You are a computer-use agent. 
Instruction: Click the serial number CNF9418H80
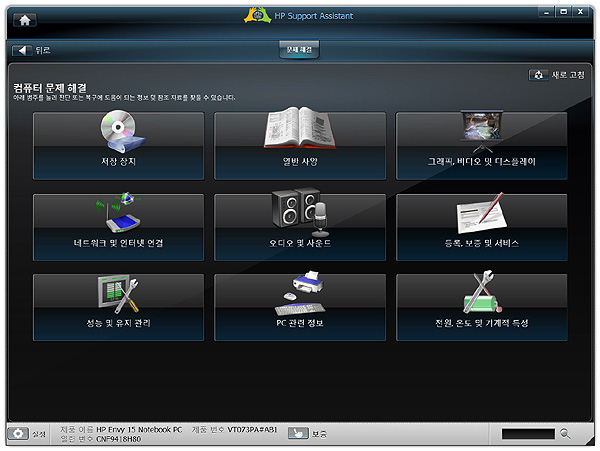(118, 439)
